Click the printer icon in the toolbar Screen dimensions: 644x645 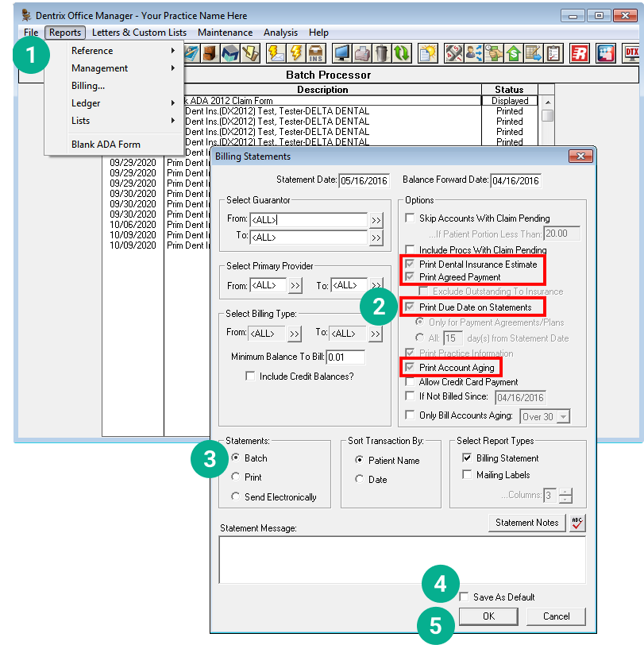[362, 53]
